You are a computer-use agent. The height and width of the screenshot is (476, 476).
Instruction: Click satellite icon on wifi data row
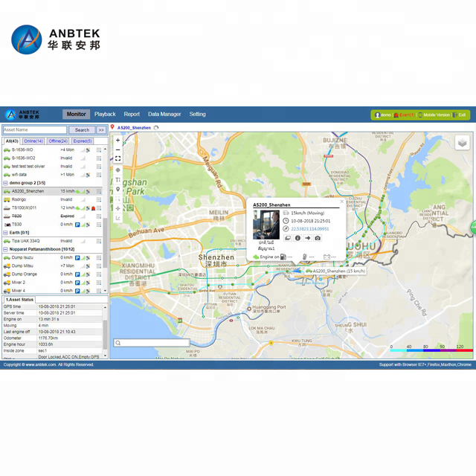[x=88, y=175]
